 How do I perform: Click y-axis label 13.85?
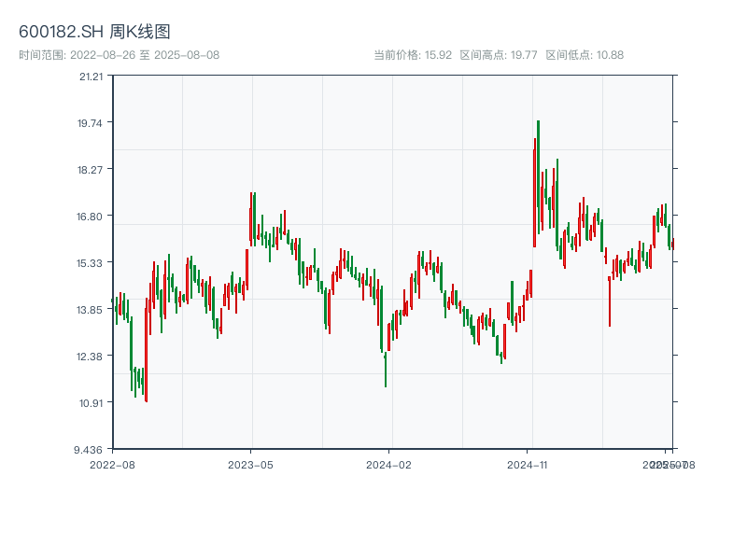point(90,310)
